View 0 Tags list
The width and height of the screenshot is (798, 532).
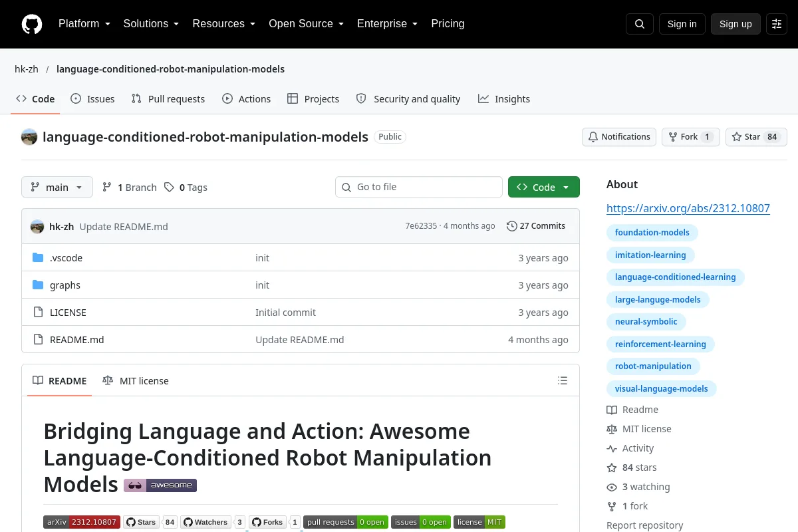pyautogui.click(x=186, y=188)
